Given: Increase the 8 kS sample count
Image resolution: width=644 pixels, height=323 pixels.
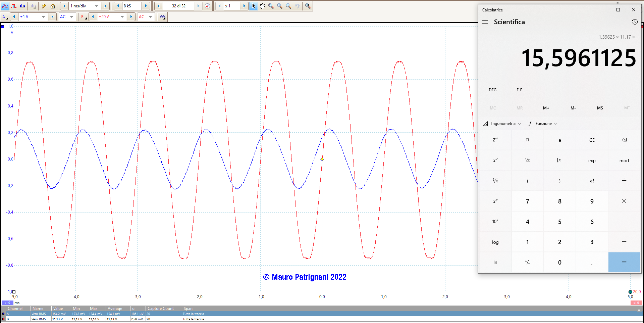Looking at the screenshot, I should pyautogui.click(x=146, y=6).
